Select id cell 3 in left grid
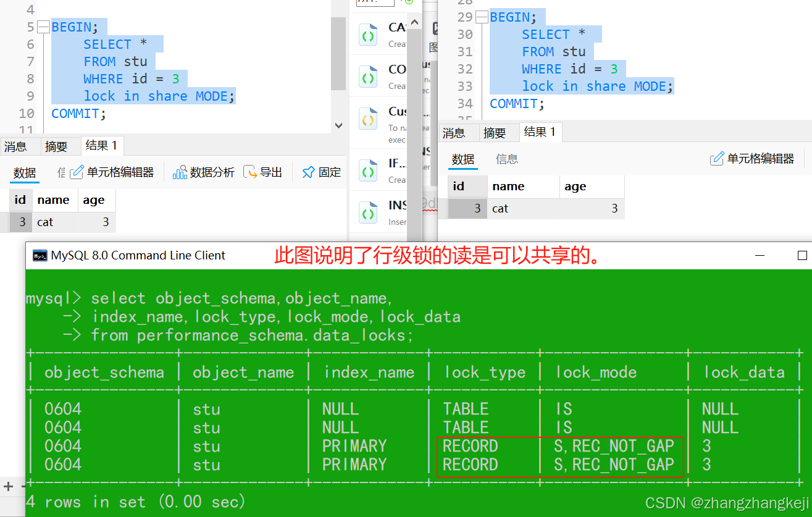This screenshot has height=517, width=812. click(20, 222)
